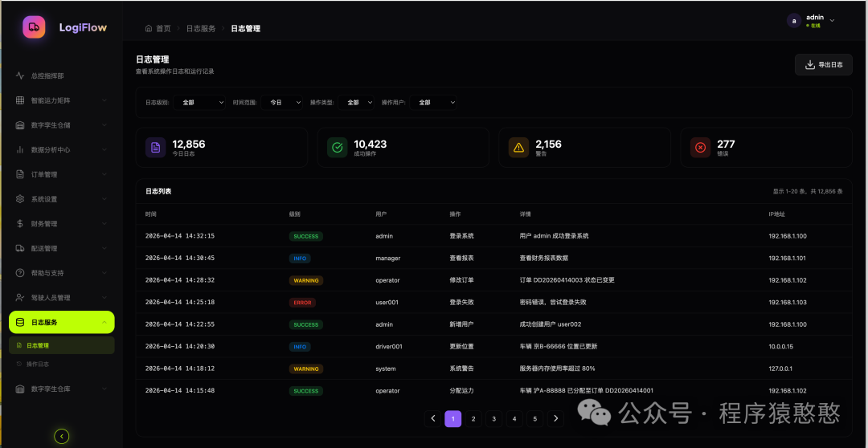
Task: Click IP address 10.0.0.15
Action: (x=781, y=347)
